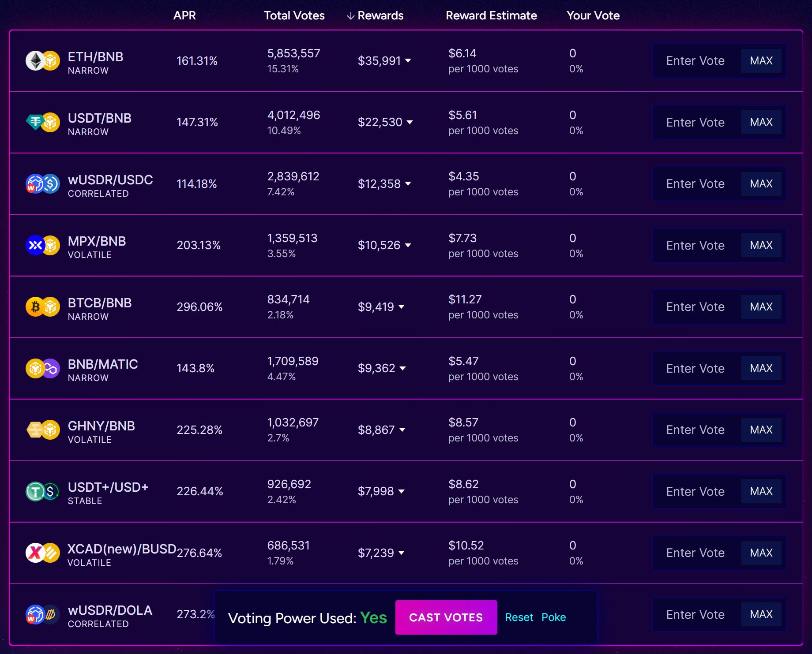Expand the $9,419 rewards dropdown
Viewport: 812px width, 654px height.
coord(401,307)
